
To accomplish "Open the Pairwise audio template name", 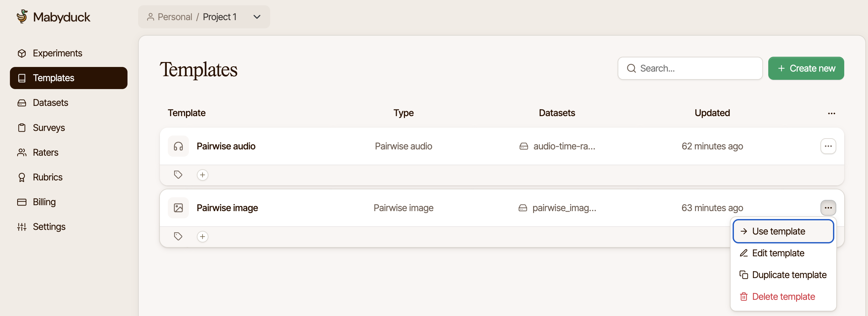I will click(x=226, y=146).
